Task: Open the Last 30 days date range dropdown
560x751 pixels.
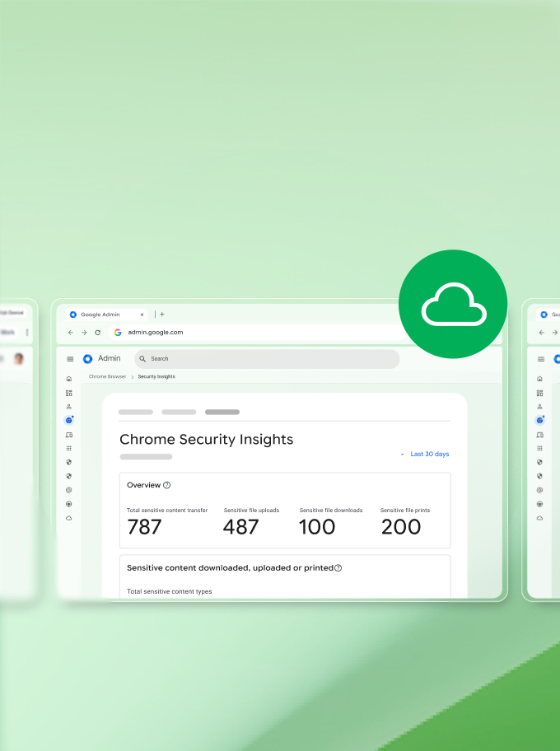Action: click(x=425, y=454)
